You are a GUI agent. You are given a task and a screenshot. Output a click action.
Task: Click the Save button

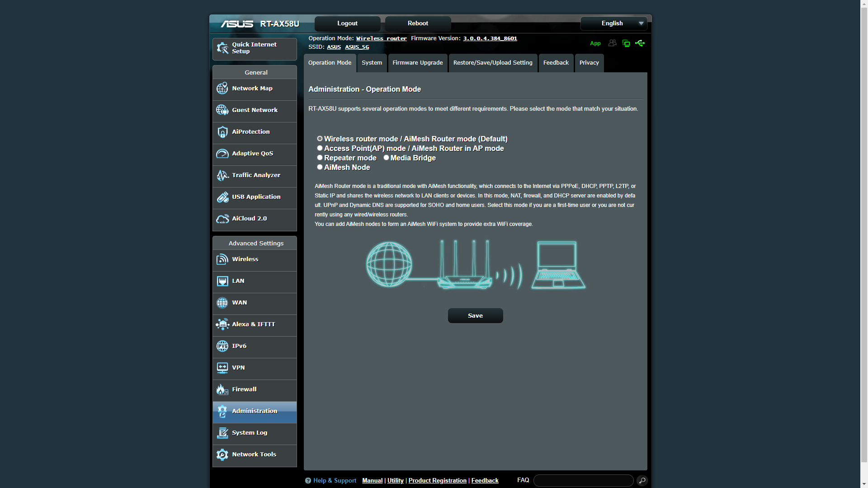(x=475, y=316)
